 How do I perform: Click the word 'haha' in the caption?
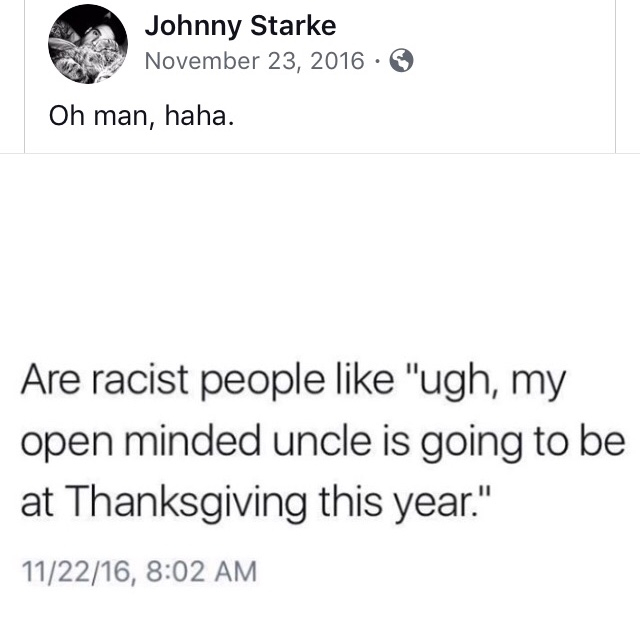coord(196,115)
